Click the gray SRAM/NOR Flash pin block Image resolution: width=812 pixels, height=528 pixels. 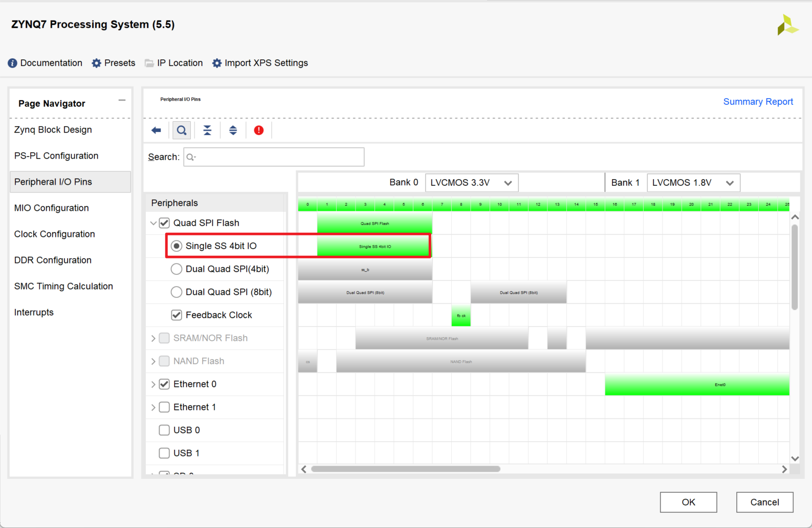point(442,338)
